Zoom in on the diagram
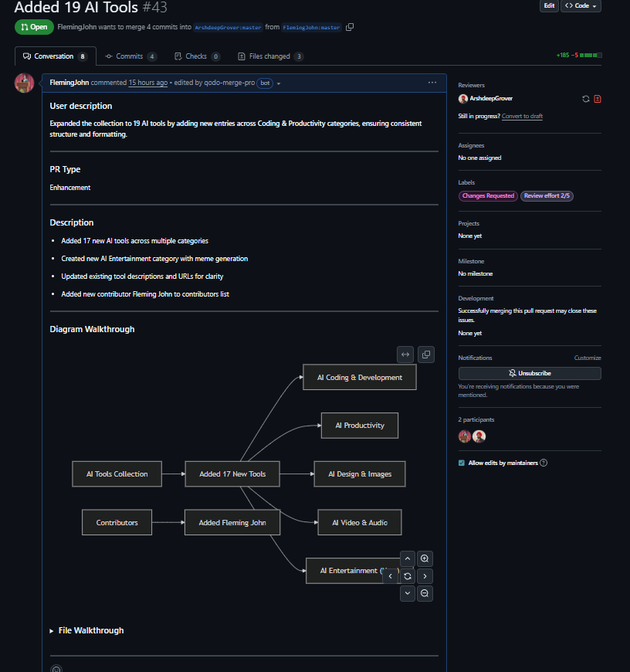The width and height of the screenshot is (630, 672). [x=425, y=558]
